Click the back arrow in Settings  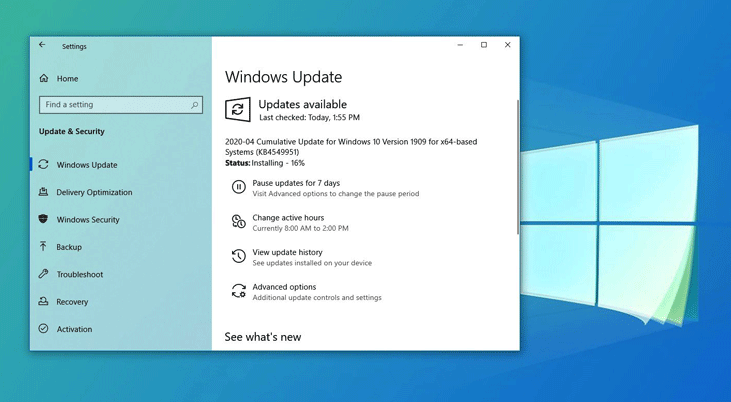click(42, 45)
